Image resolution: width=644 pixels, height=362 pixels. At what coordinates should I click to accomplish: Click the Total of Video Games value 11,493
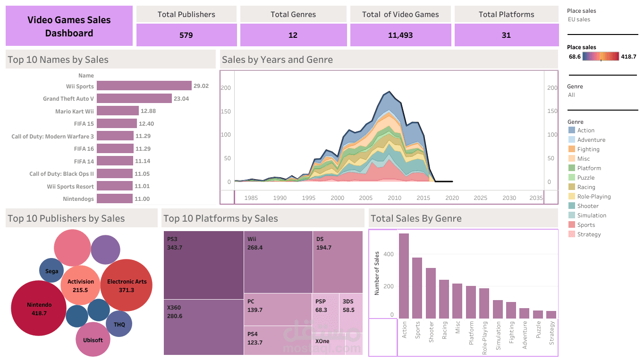[x=400, y=35]
